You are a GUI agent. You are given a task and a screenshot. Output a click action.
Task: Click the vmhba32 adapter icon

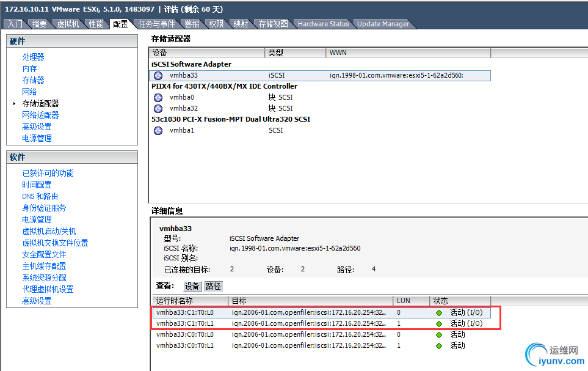[158, 109]
